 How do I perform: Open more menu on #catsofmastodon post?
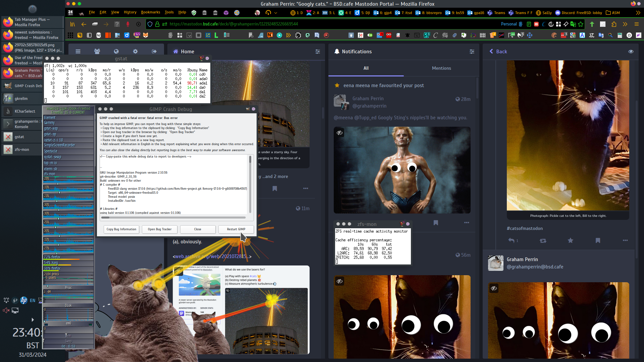(625, 240)
